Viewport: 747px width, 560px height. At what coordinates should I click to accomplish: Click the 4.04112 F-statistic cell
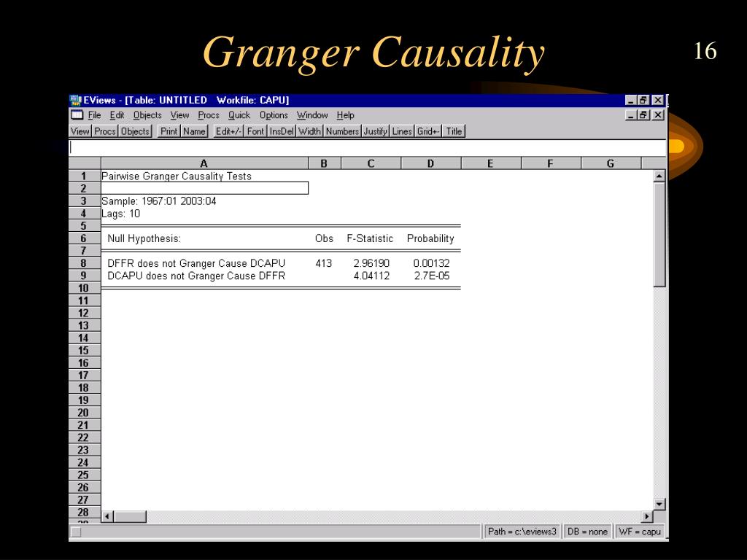(x=371, y=276)
